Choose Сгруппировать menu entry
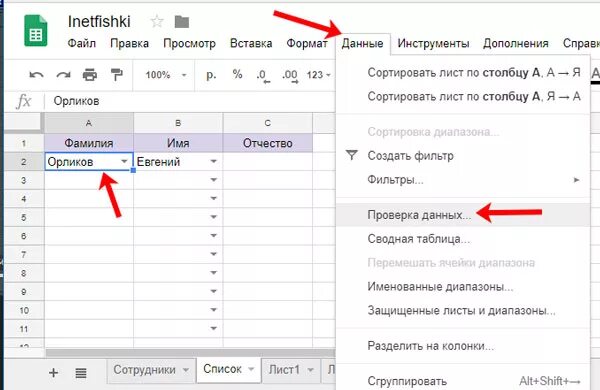 pos(463,381)
